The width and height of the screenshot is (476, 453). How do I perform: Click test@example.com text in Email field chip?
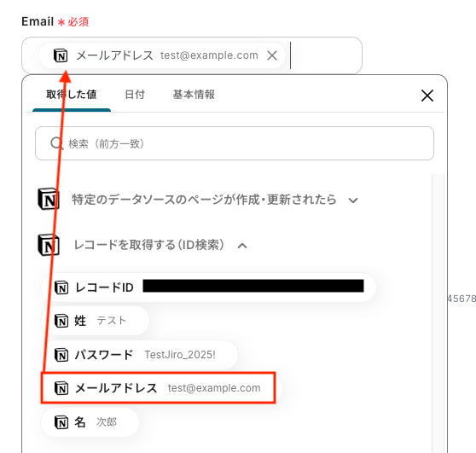[209, 55]
